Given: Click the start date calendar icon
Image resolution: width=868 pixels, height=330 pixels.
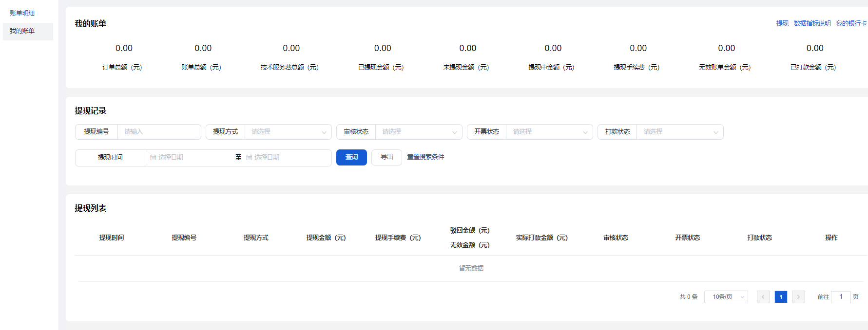Looking at the screenshot, I should coord(153,158).
